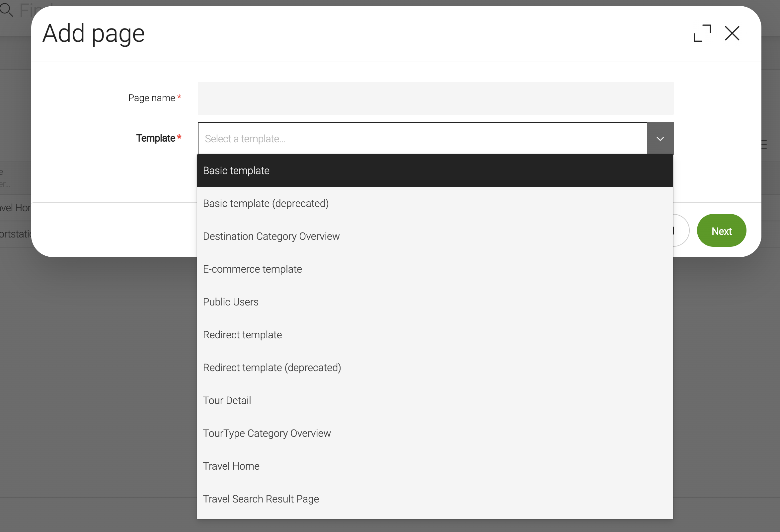Select Destination Category Overview template
The image size is (780, 532).
click(x=435, y=236)
